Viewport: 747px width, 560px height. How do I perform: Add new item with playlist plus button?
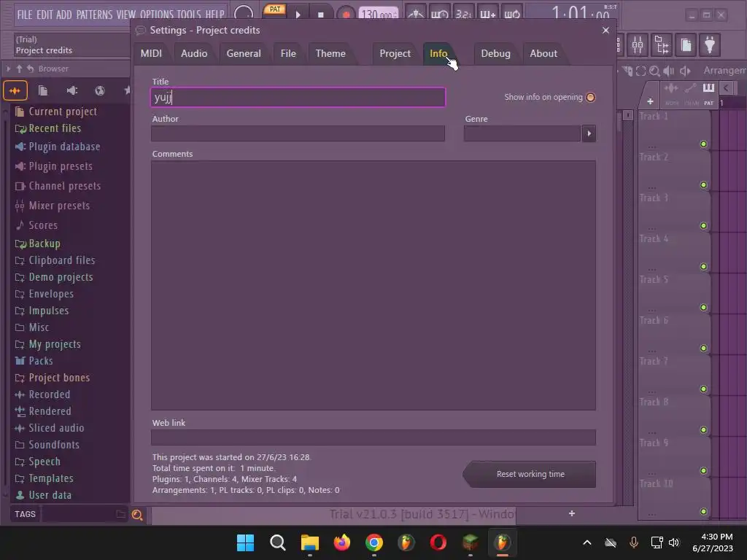pos(650,101)
